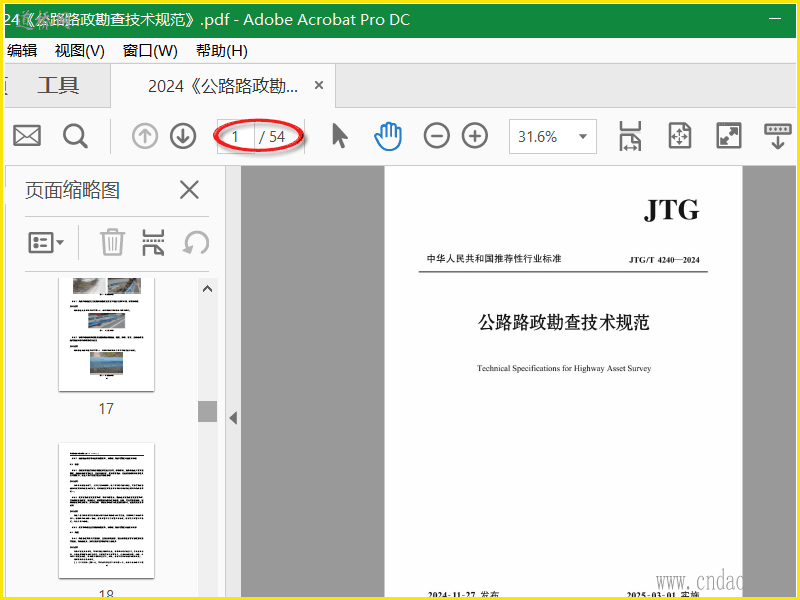800x600 pixels.
Task: Open the 31.6% zoom level dropdown
Action: [x=553, y=137]
